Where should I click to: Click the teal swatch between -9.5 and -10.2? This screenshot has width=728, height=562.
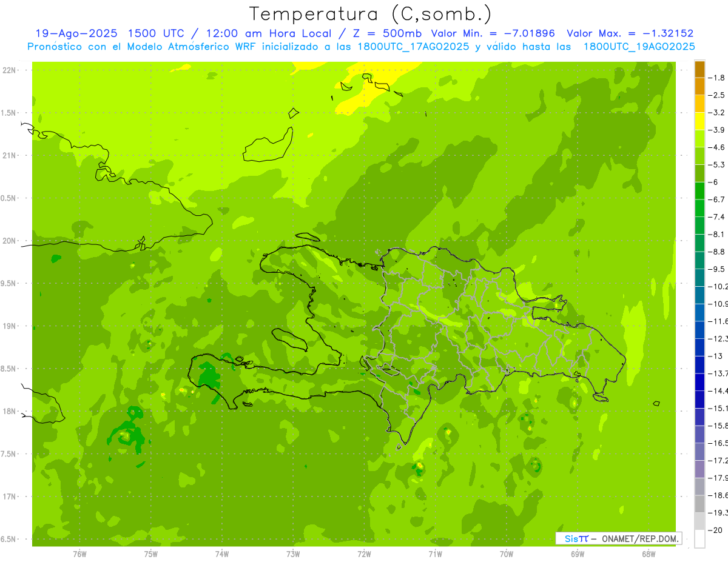point(700,278)
